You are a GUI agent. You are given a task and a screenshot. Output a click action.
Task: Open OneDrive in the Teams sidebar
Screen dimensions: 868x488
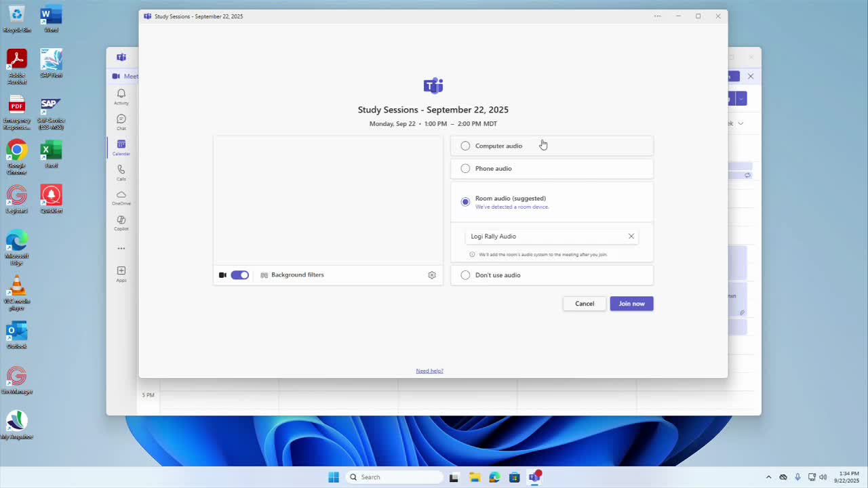(x=121, y=197)
